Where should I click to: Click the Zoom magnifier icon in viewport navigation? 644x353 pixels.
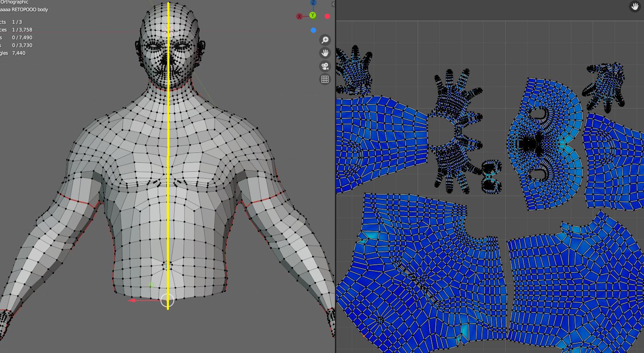pos(325,40)
